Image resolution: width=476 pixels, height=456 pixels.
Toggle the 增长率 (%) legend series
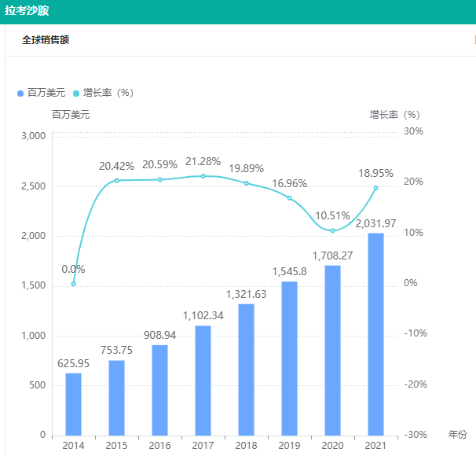pyautogui.click(x=104, y=93)
